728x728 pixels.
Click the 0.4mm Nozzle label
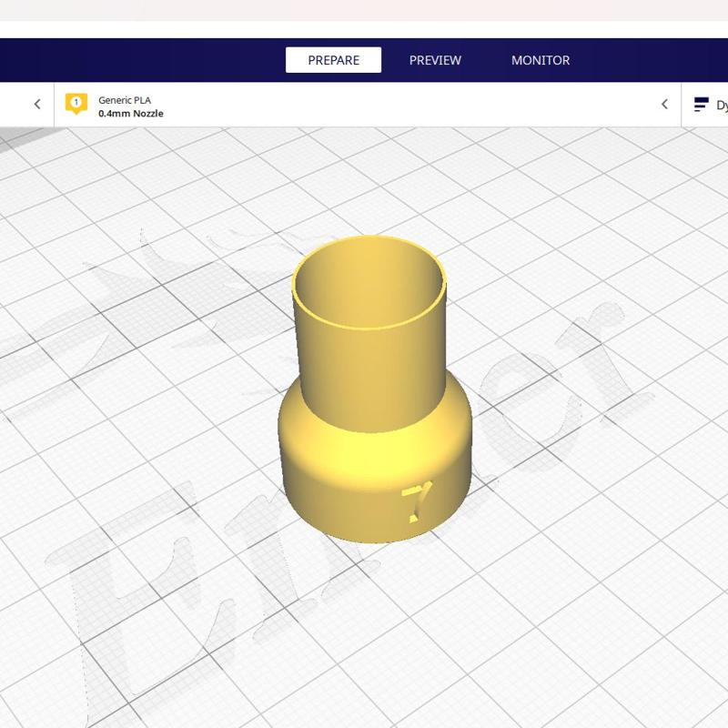[x=131, y=113]
